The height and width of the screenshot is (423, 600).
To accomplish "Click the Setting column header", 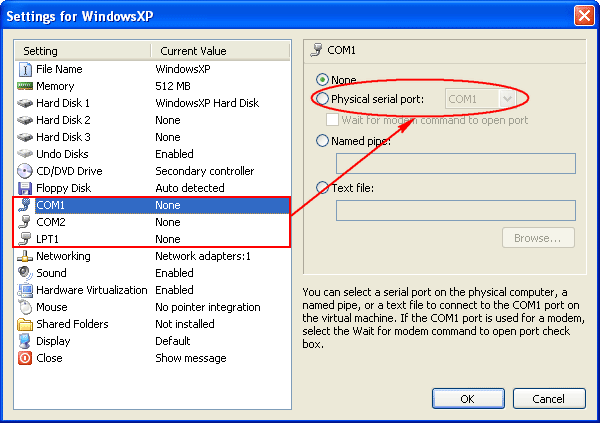I will pyautogui.click(x=83, y=51).
